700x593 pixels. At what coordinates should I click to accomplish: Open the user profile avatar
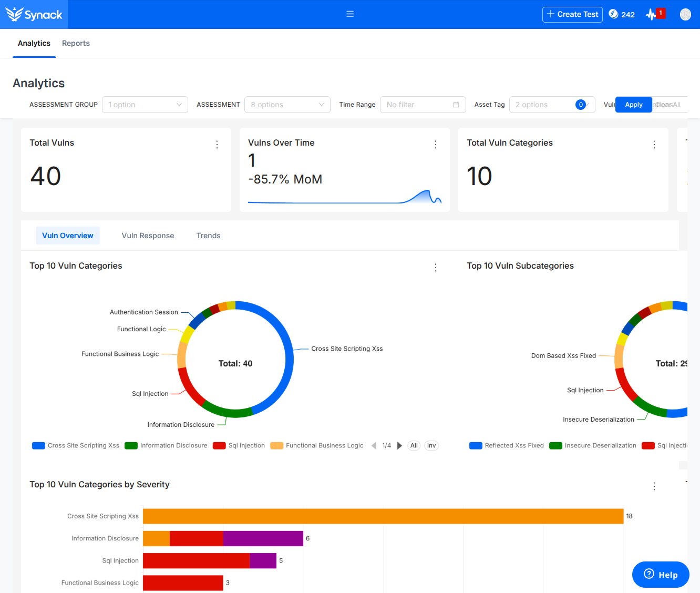point(685,14)
